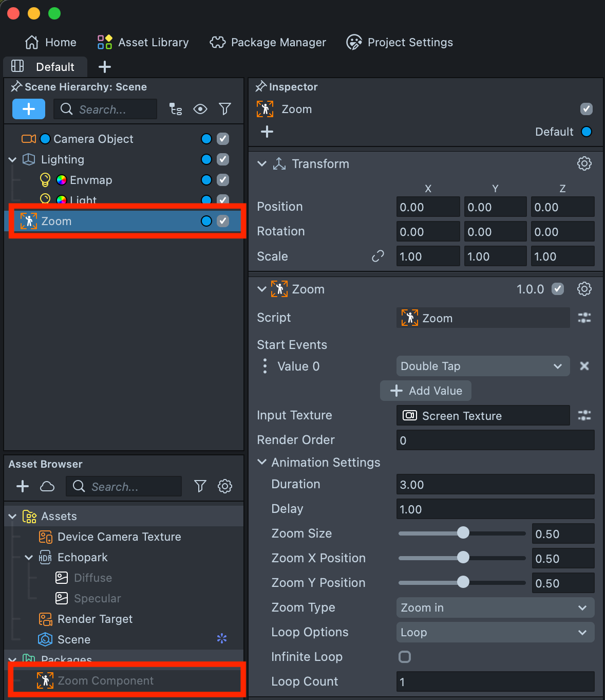This screenshot has height=700, width=605.
Task: Click the Zoom Size slider handle
Action: 463,533
